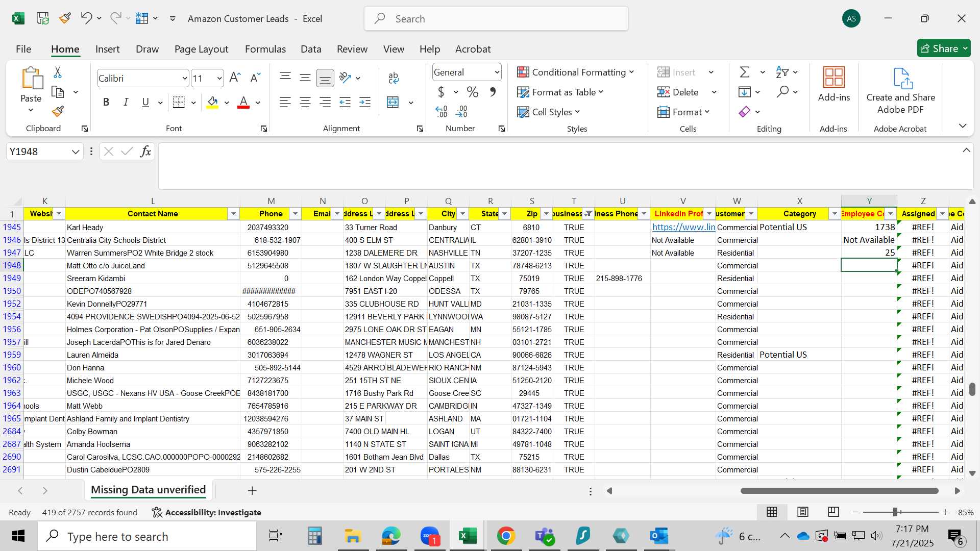Toggle Underline formatting
980x551 pixels.
click(x=145, y=102)
